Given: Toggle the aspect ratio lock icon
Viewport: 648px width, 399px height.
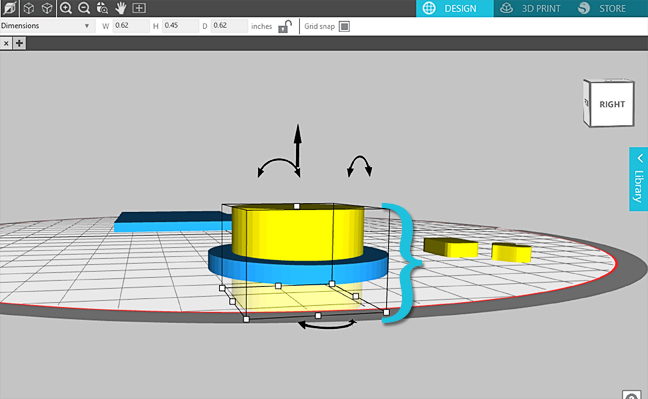Looking at the screenshot, I should pyautogui.click(x=285, y=26).
